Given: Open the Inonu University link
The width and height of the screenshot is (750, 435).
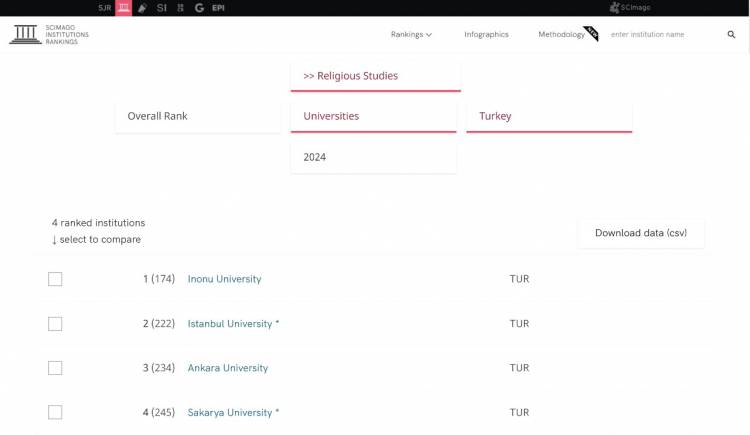Looking at the screenshot, I should (x=224, y=279).
